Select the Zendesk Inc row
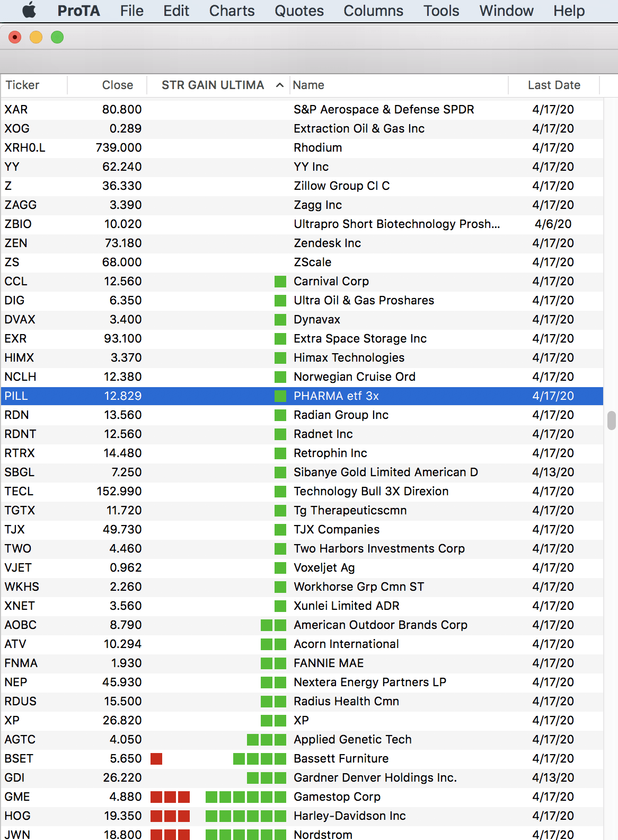618x840 pixels. point(302,243)
